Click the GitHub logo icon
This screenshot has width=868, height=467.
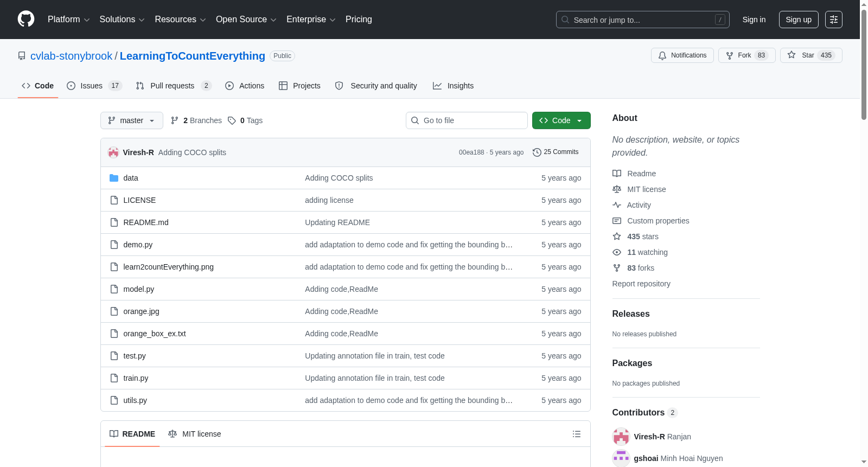26,20
